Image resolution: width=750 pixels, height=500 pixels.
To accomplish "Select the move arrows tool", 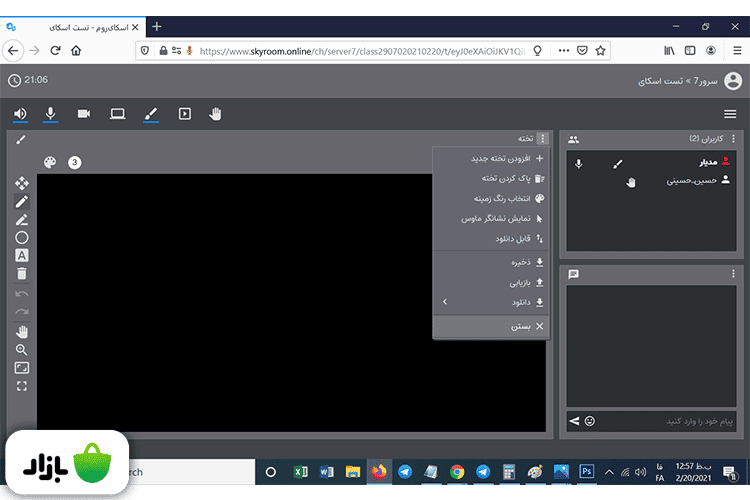I will pyautogui.click(x=22, y=183).
